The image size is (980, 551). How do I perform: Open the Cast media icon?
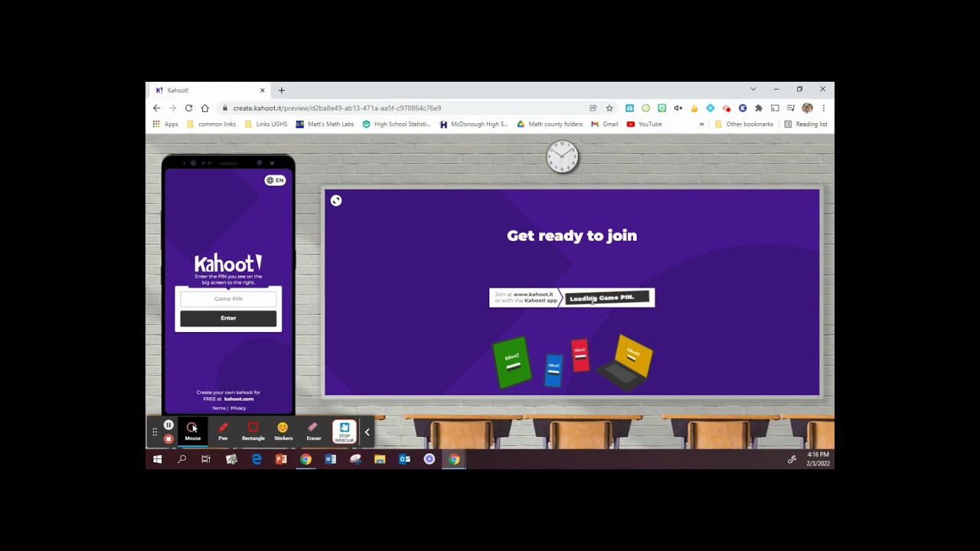tap(775, 108)
